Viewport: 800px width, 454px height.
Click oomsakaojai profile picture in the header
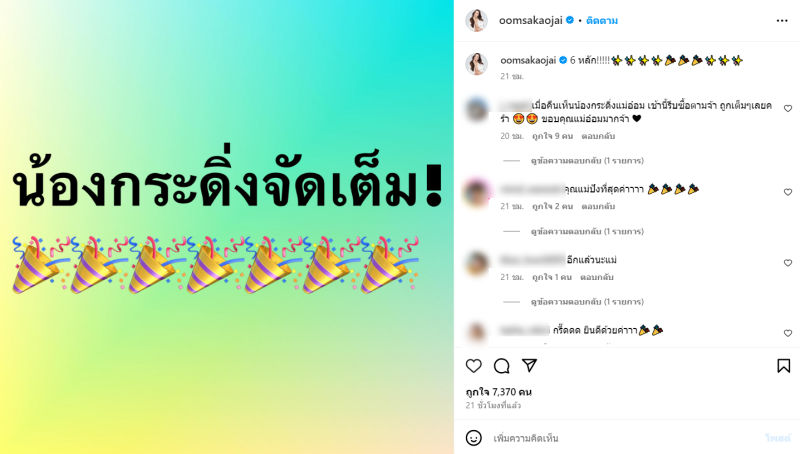(x=477, y=20)
